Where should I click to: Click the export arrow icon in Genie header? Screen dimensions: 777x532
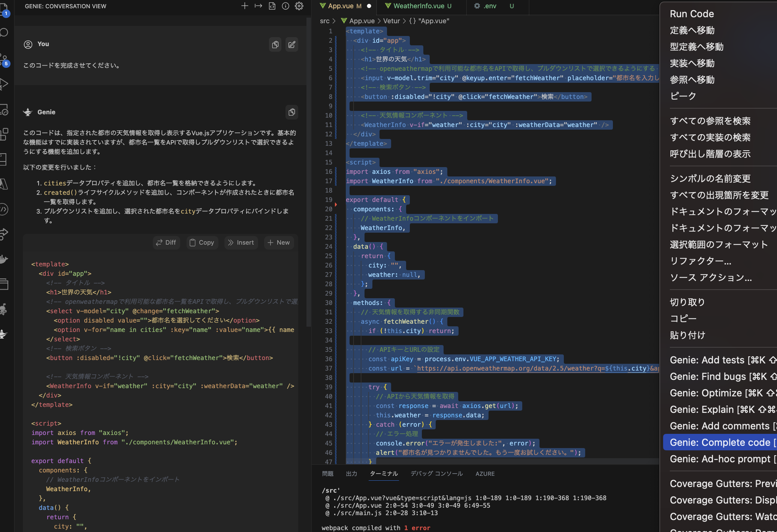pyautogui.click(x=258, y=6)
